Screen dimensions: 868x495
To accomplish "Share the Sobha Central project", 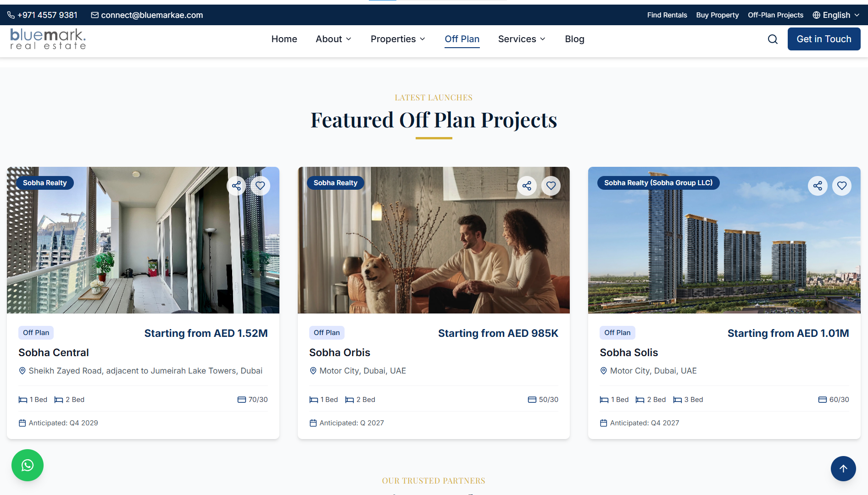I will coord(236,186).
